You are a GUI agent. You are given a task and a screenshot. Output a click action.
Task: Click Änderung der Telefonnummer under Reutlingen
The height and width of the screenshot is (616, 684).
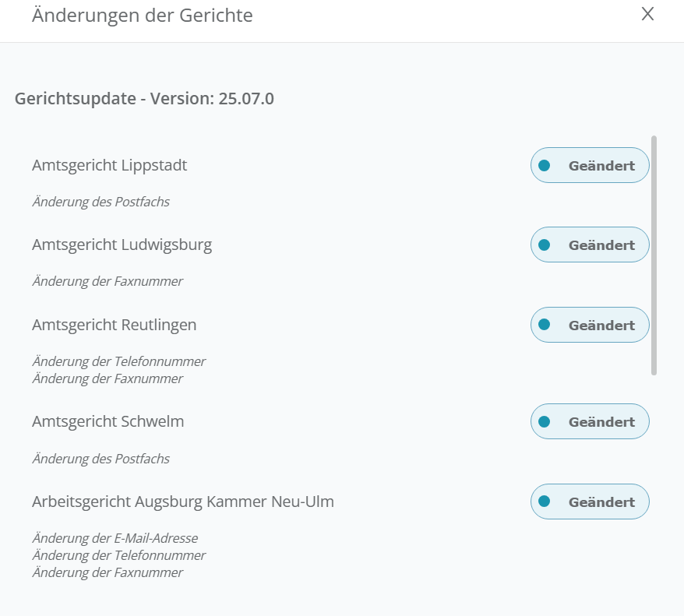pos(118,361)
